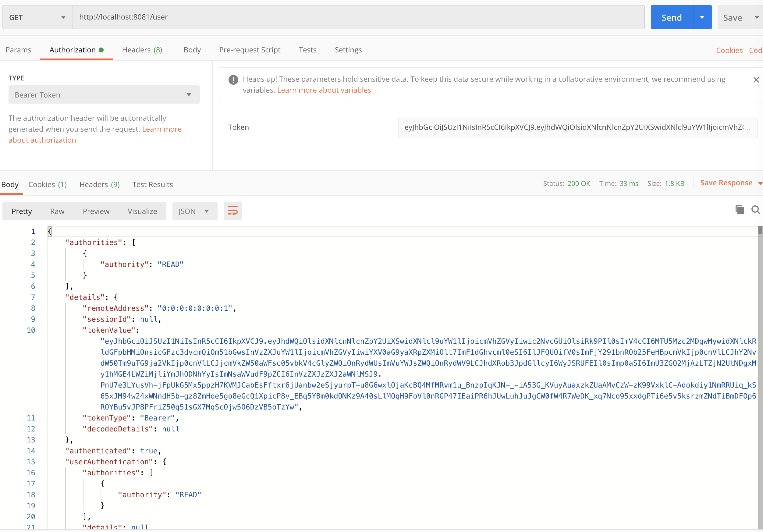The width and height of the screenshot is (763, 532).
Task: Click the search response magnifier icon
Action: click(x=755, y=210)
